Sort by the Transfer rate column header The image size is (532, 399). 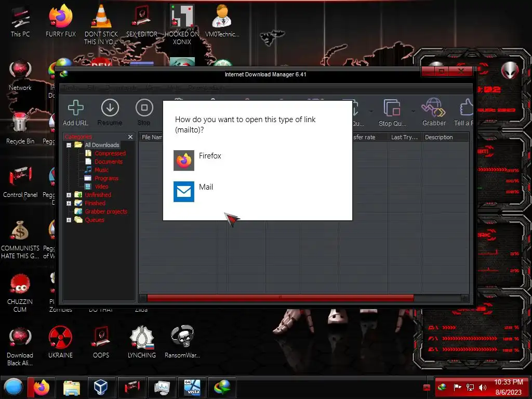pos(370,137)
